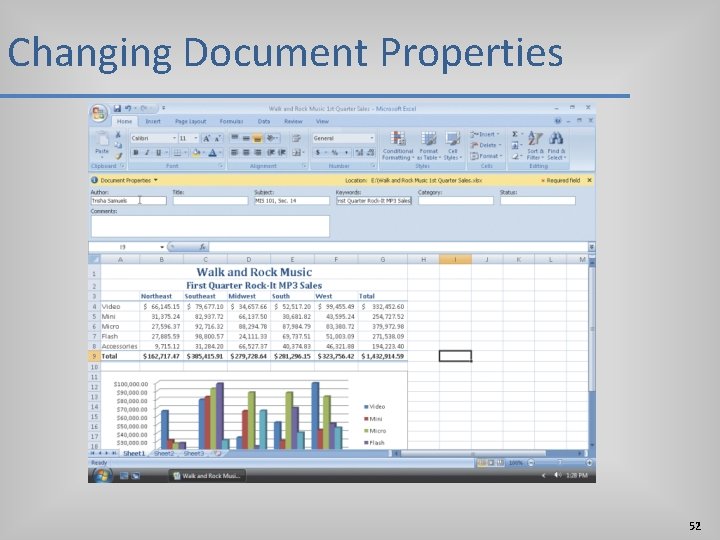Open the General number format dropdown
Screen dimensions: 720x540
pyautogui.click(x=371, y=138)
